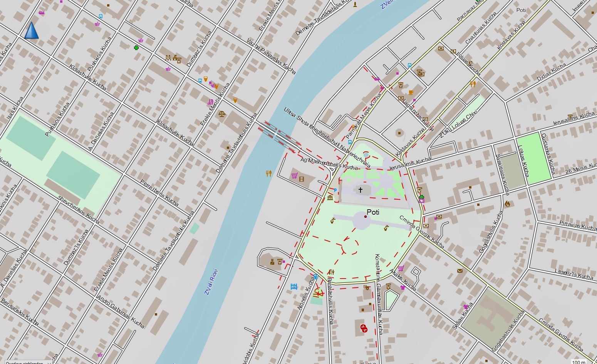This screenshot has height=364, width=597.
Task: Click the purple hairdresser chair icon
Action: click(210, 102)
